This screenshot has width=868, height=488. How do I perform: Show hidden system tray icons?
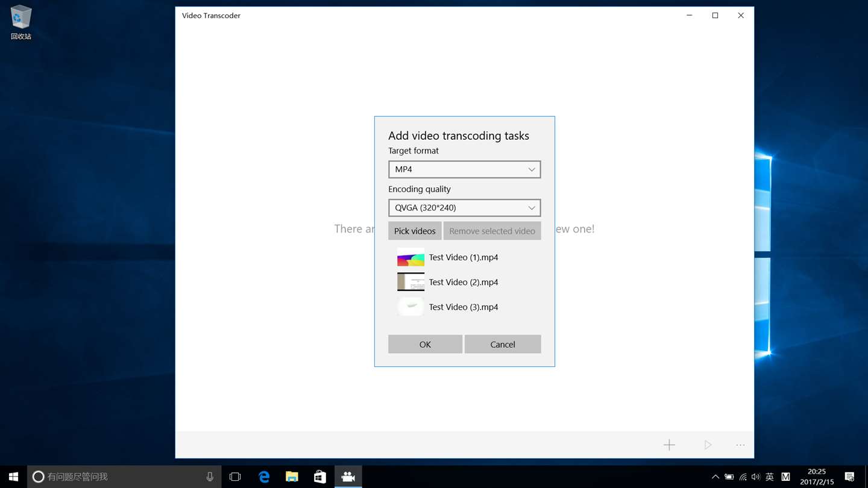tap(715, 477)
